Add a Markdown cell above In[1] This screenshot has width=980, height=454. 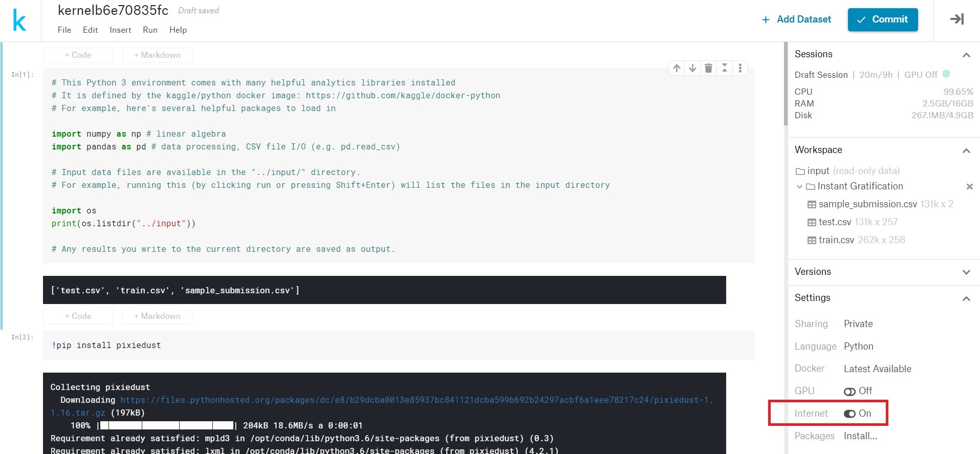157,55
